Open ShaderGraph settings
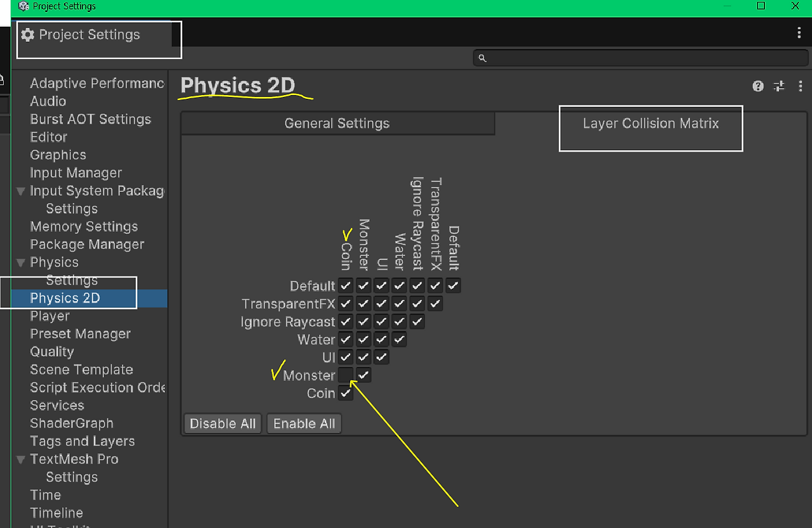Viewport: 812px width, 528px height. [72, 423]
